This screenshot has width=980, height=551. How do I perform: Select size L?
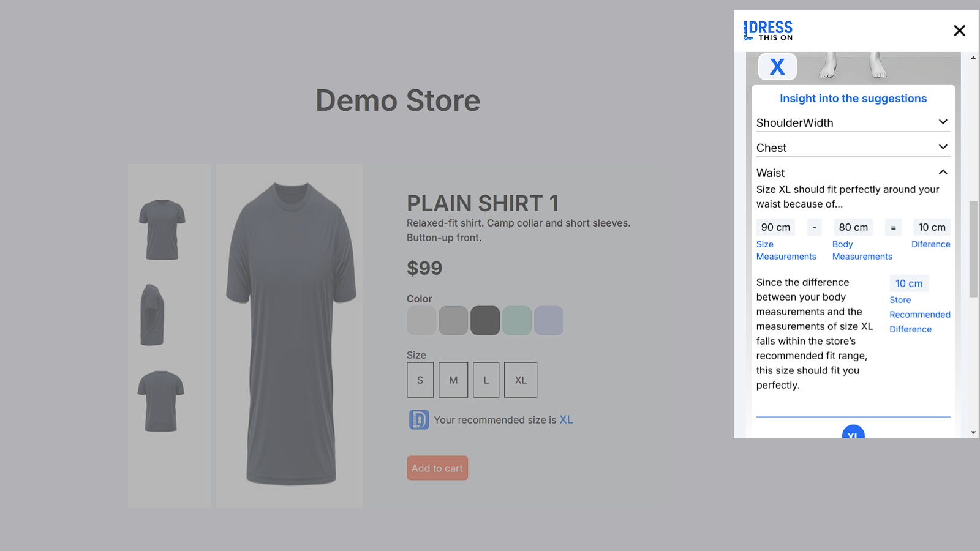(486, 380)
